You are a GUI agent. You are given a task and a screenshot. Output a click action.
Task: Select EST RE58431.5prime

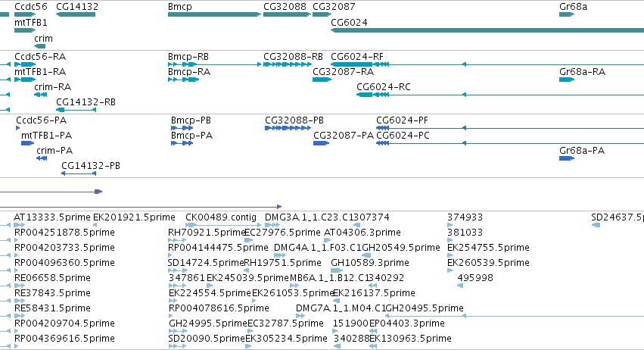(52, 309)
